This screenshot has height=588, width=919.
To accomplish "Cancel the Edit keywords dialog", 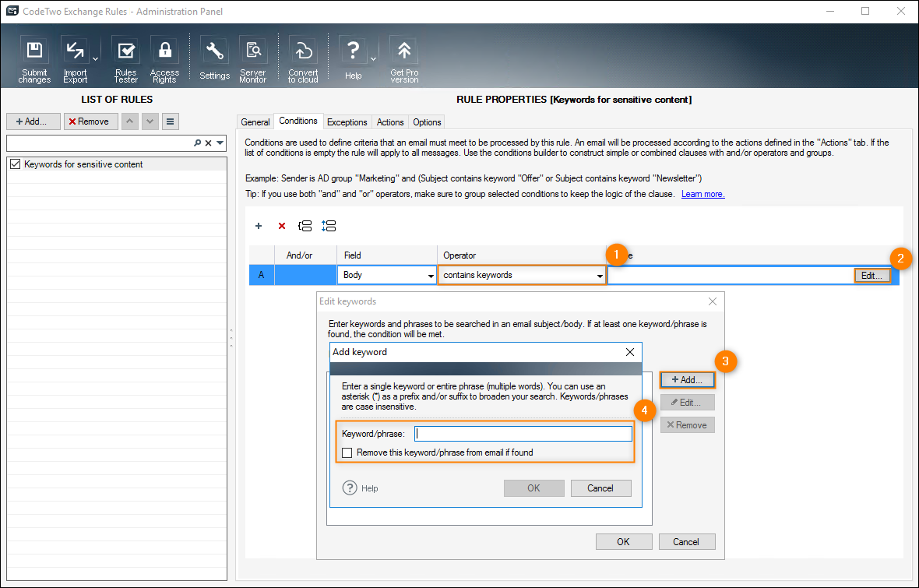I will click(686, 542).
